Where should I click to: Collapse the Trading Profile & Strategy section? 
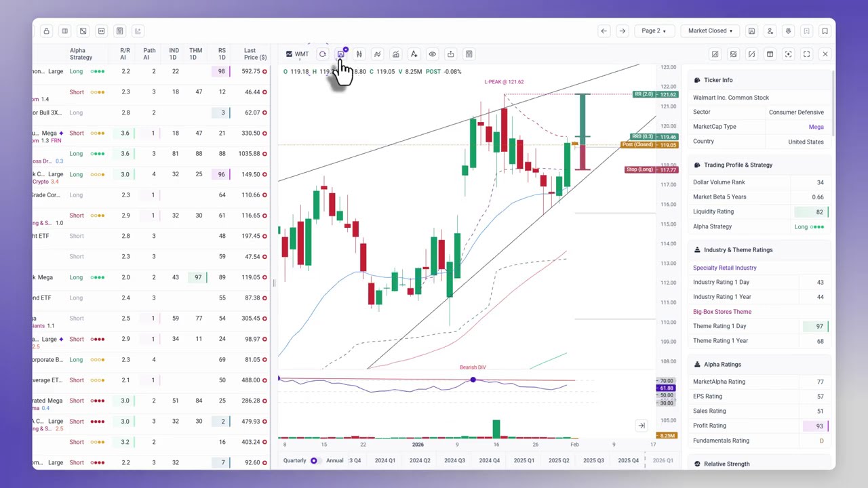pos(759,165)
